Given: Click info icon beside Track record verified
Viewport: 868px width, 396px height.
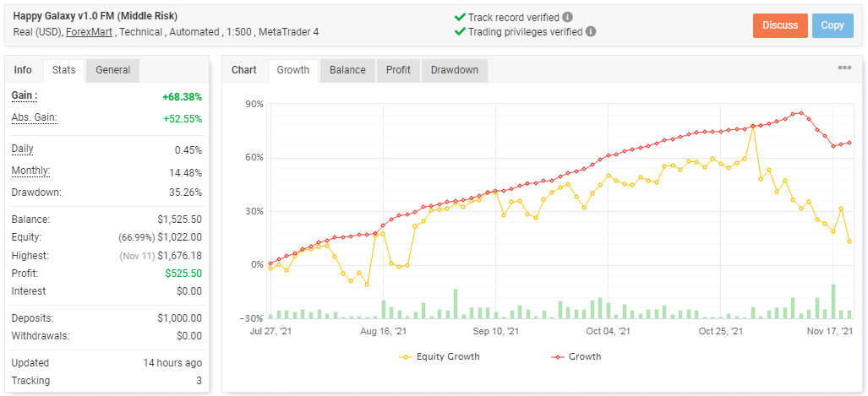Looking at the screenshot, I should pyautogui.click(x=568, y=17).
